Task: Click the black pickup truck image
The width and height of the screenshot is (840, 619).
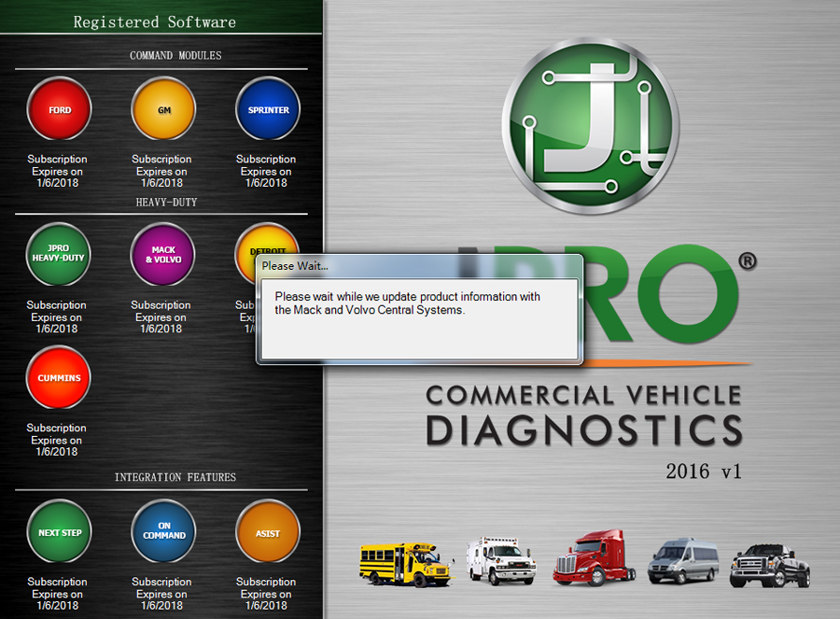Action: click(769, 563)
